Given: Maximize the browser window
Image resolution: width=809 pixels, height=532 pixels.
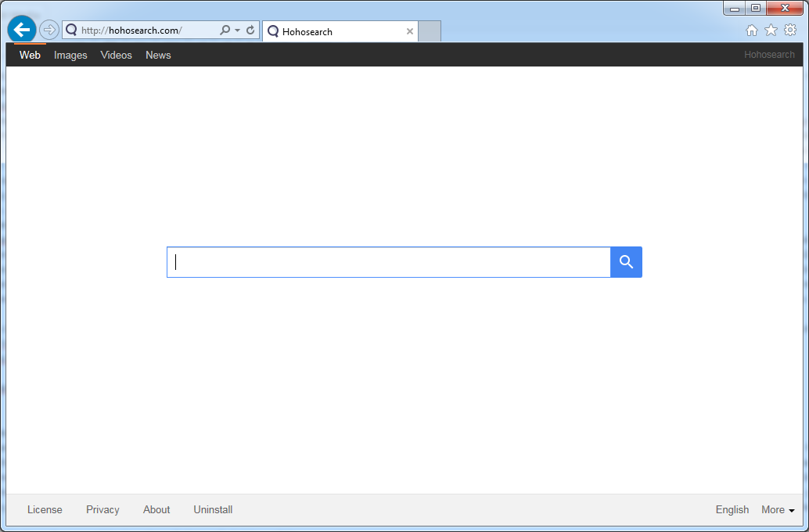Looking at the screenshot, I should pyautogui.click(x=756, y=9).
